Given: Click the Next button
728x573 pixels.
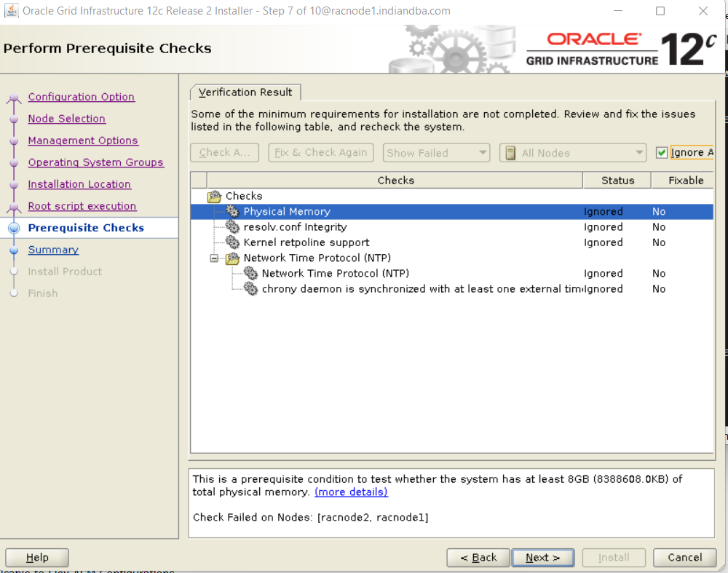Looking at the screenshot, I should [x=543, y=558].
